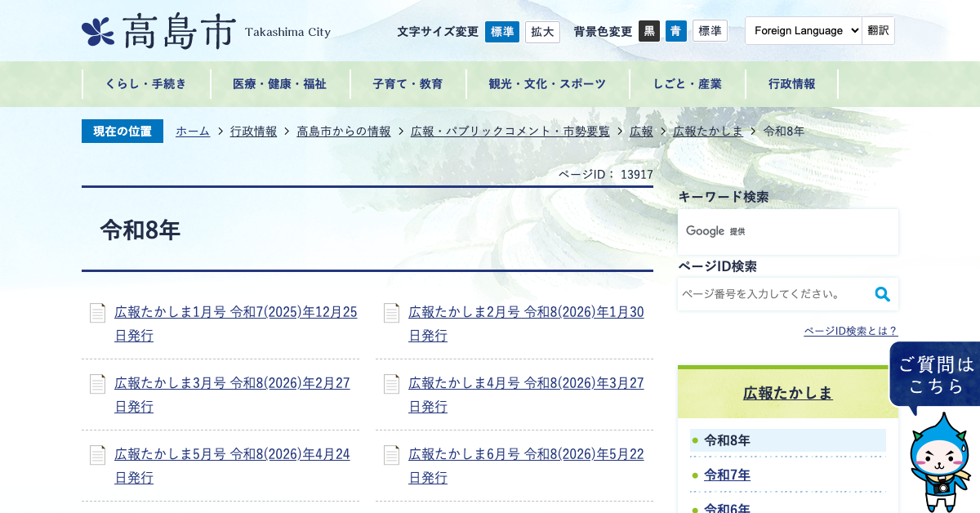The height and width of the screenshot is (513, 980).
Task: Open 広報たかしま5月号 link
Action: point(233,466)
